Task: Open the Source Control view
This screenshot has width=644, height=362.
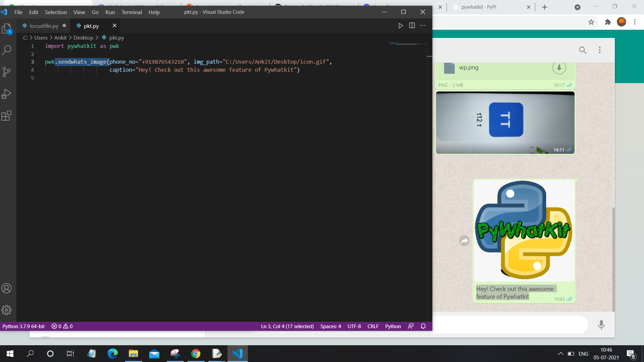Action: click(7, 72)
